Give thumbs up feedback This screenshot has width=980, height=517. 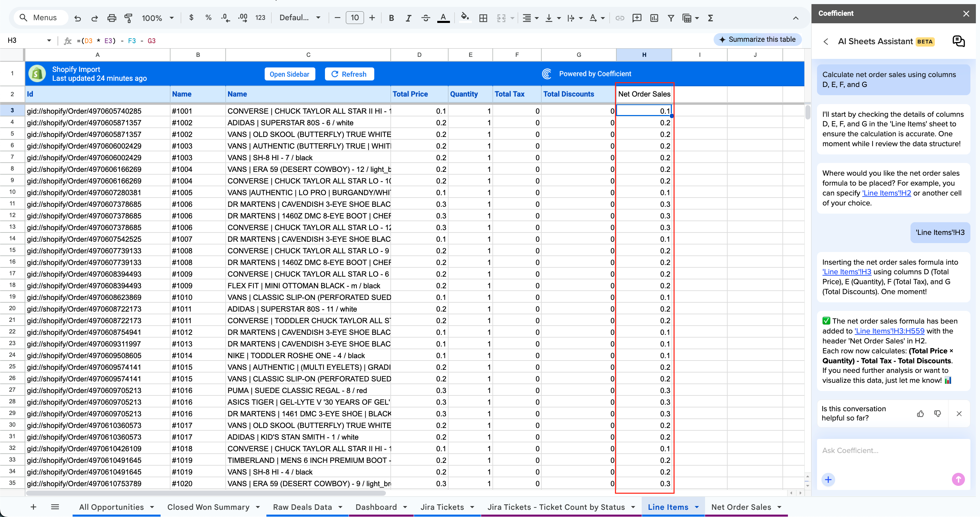coord(920,414)
